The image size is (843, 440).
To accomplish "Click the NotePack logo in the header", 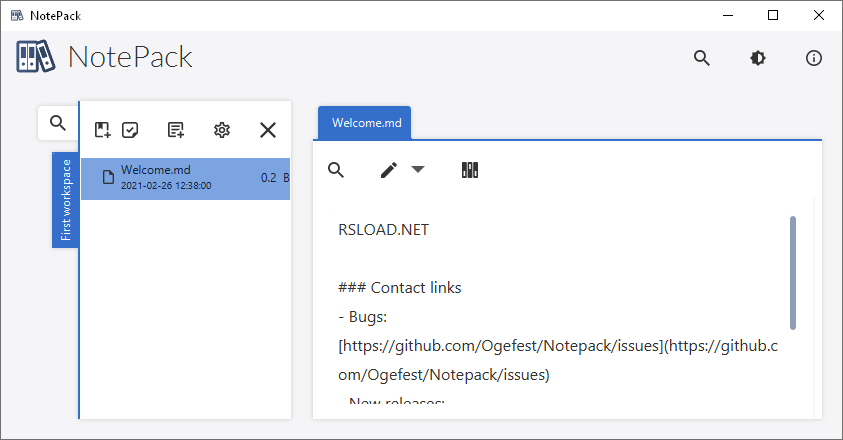I will pos(36,57).
